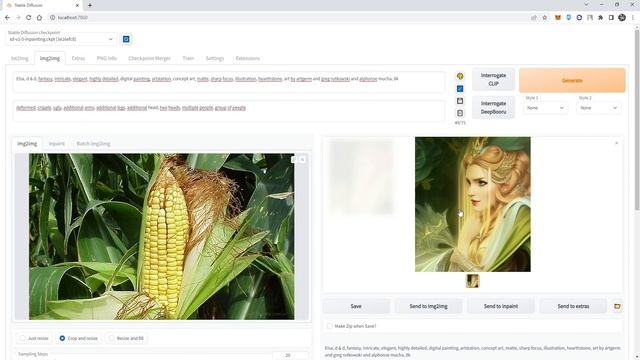Open the MetaMask fox extension

coord(558,18)
